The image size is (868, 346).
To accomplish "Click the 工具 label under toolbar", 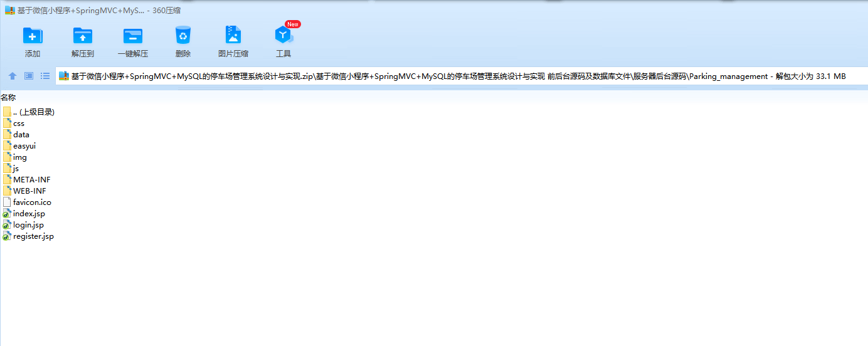I will pos(283,54).
